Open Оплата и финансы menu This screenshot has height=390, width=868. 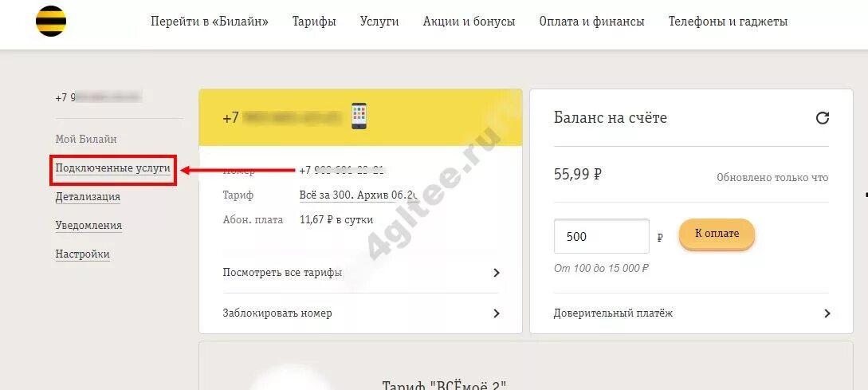(591, 22)
